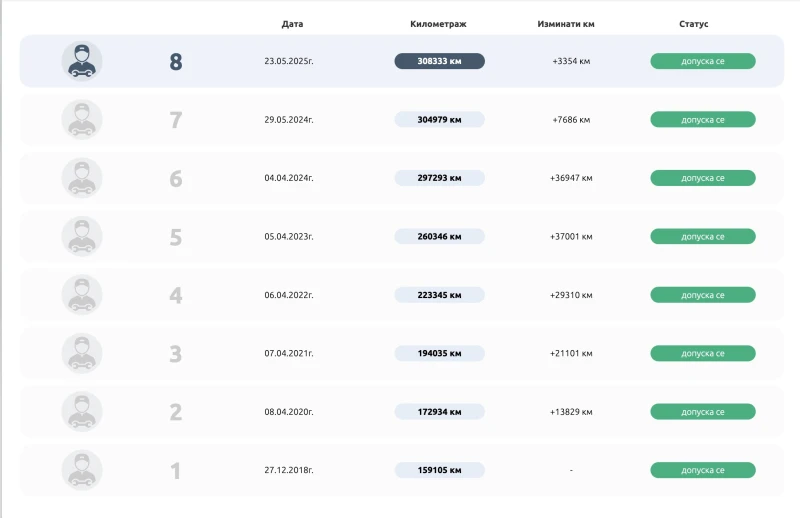The width and height of the screenshot is (800, 518).
Task: Click the mechanic icon in inspection row 5
Action: click(82, 237)
